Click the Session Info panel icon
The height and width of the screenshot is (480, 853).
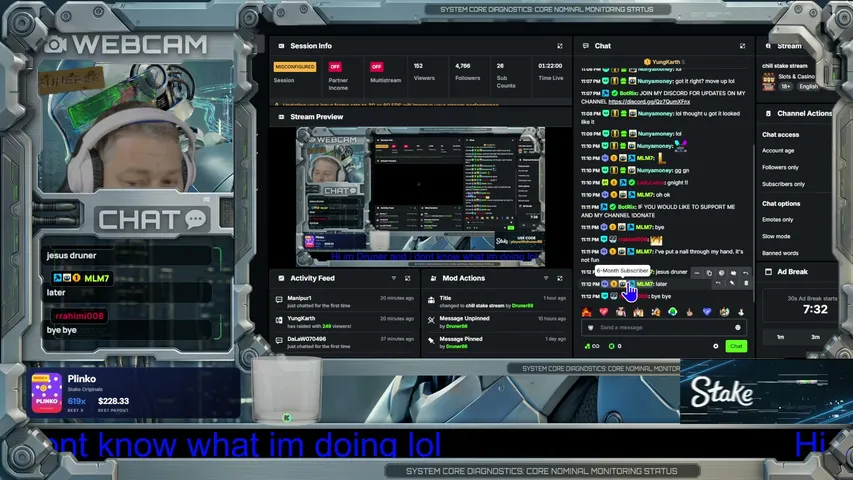281,46
